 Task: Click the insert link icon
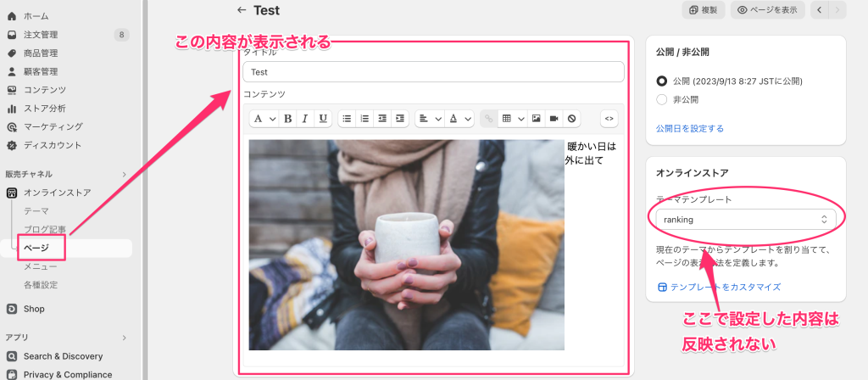489,119
